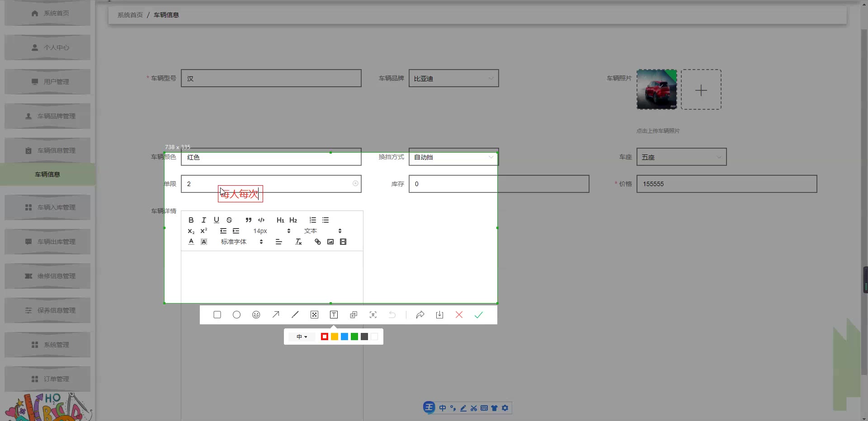Apply superscript formatting in editor
Viewport: 868px width, 421px height.
pyautogui.click(x=204, y=231)
